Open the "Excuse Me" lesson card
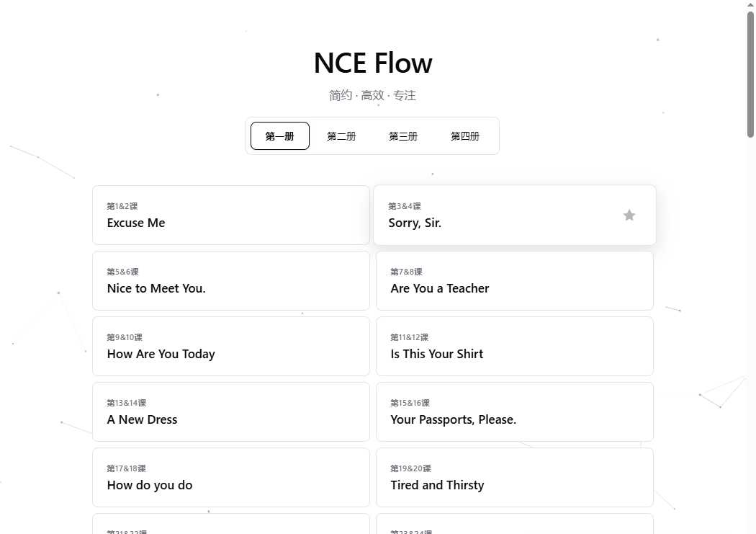Screen dimensions: 756x534 [230, 215]
